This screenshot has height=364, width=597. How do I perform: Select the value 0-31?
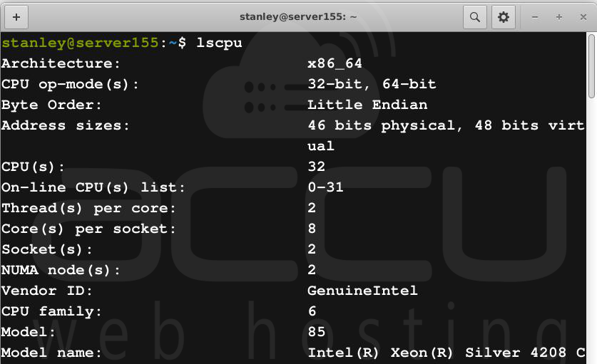pos(325,187)
